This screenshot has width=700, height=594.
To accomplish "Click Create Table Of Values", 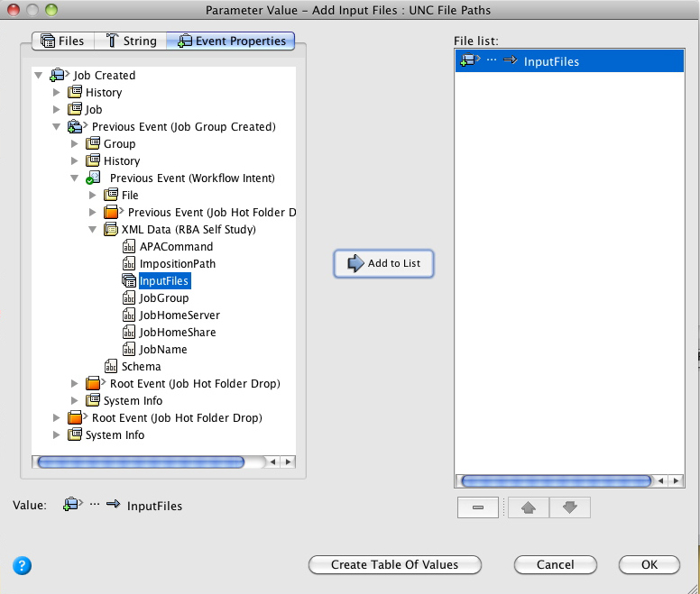I will tap(394, 564).
